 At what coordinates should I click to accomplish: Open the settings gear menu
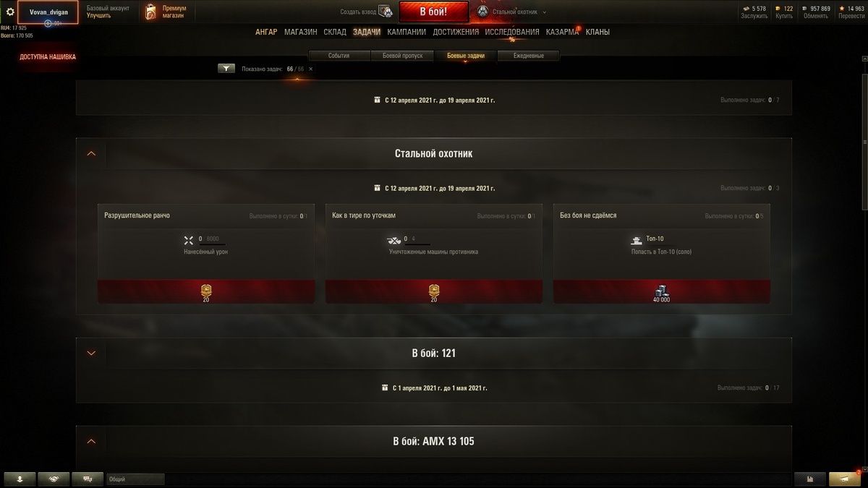click(10, 12)
